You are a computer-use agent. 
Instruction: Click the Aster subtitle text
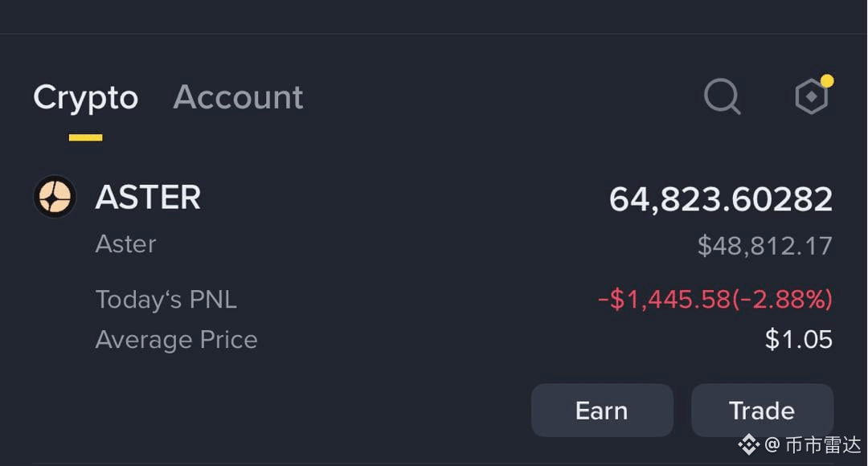(x=125, y=244)
